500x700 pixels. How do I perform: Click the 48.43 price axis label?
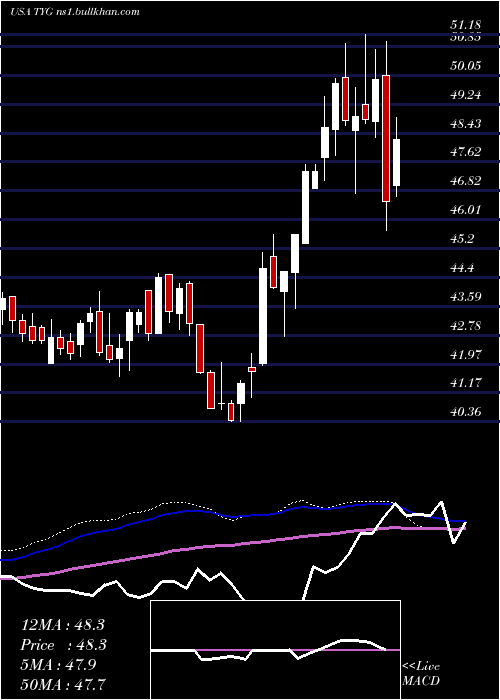[465, 123]
